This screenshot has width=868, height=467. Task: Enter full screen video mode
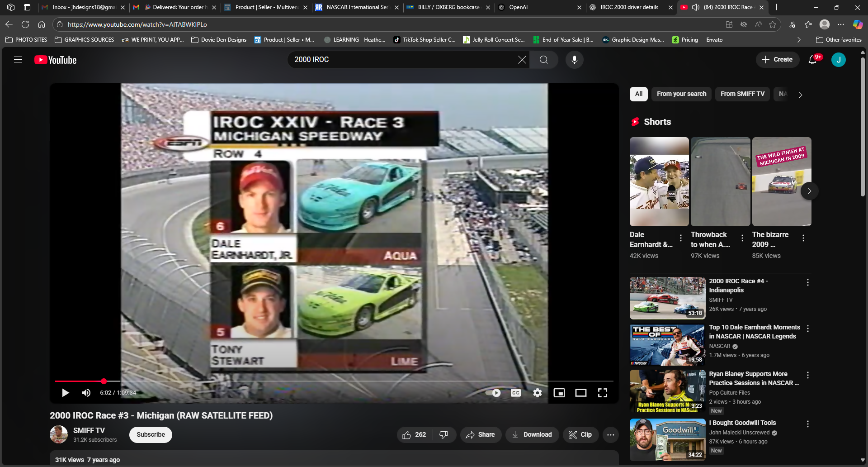point(603,393)
